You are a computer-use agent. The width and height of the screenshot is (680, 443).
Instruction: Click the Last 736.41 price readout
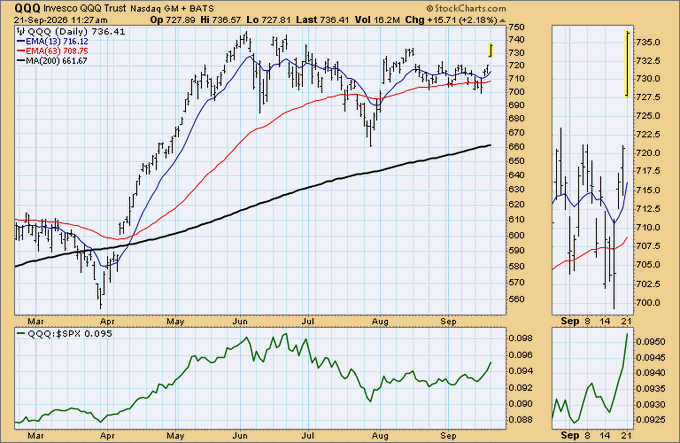coord(323,20)
